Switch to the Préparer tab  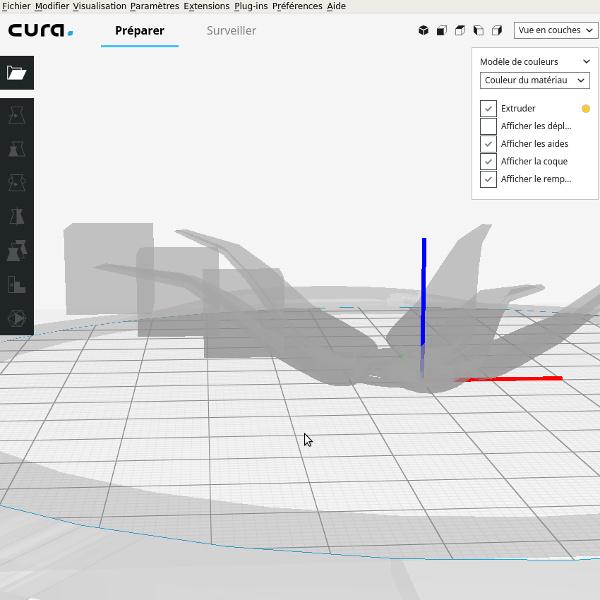(x=140, y=31)
